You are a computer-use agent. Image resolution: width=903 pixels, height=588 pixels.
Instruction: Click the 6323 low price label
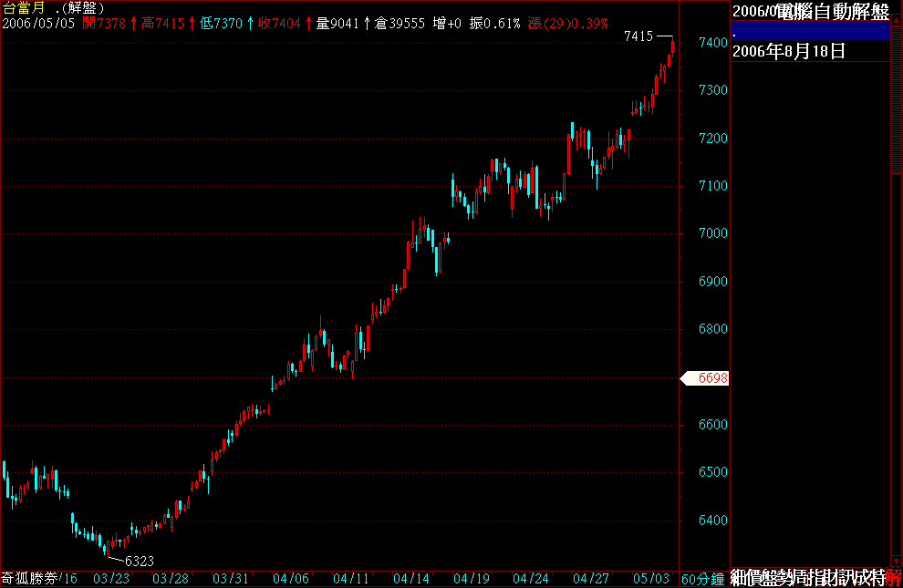tap(139, 560)
